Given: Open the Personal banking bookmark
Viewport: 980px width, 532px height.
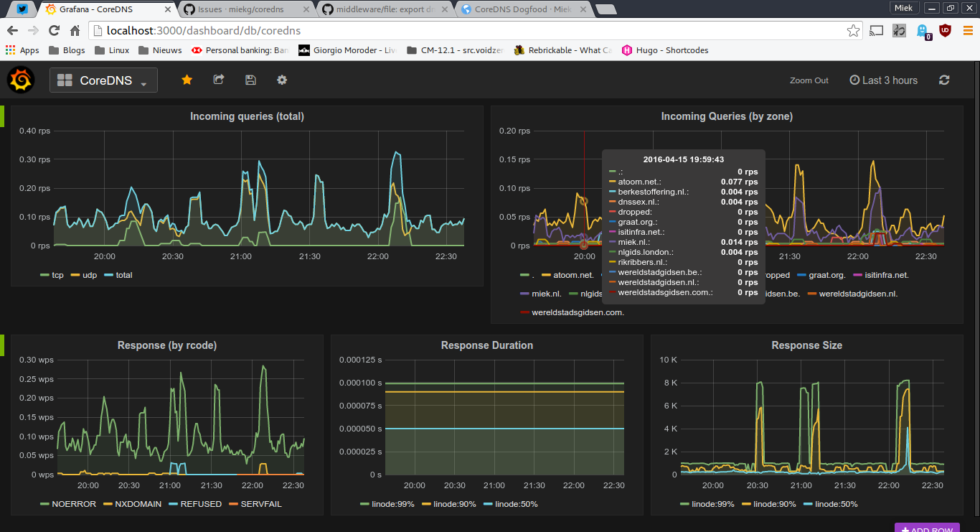Looking at the screenshot, I should [240, 50].
